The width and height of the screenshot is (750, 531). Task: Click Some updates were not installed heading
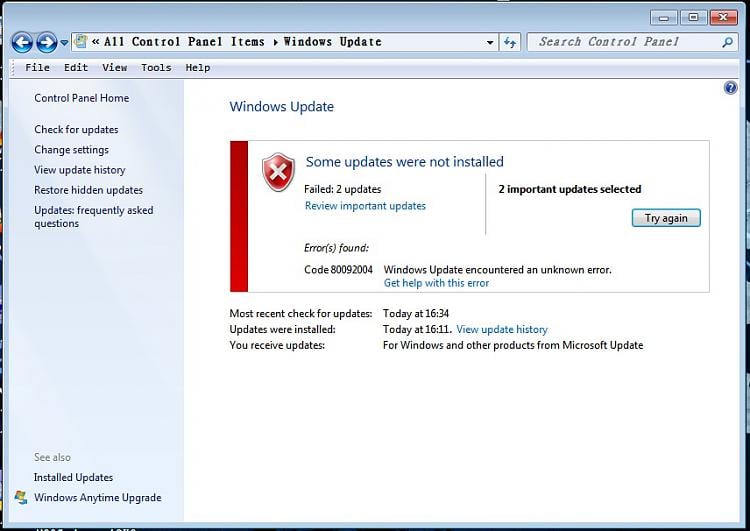pyautogui.click(x=405, y=162)
